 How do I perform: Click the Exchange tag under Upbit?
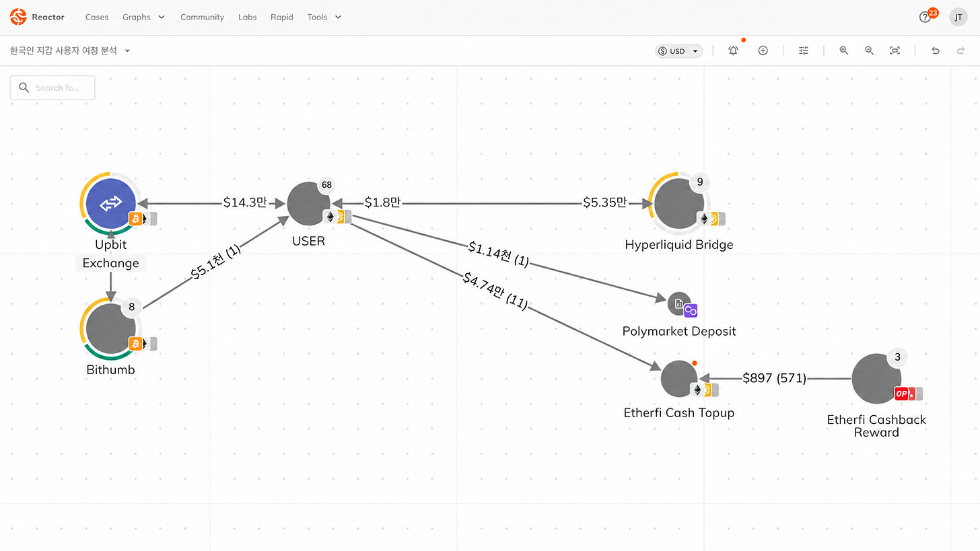(x=110, y=263)
